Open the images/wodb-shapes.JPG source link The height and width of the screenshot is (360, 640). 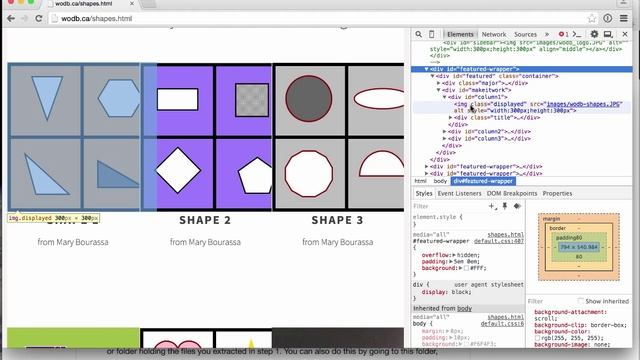click(583, 104)
